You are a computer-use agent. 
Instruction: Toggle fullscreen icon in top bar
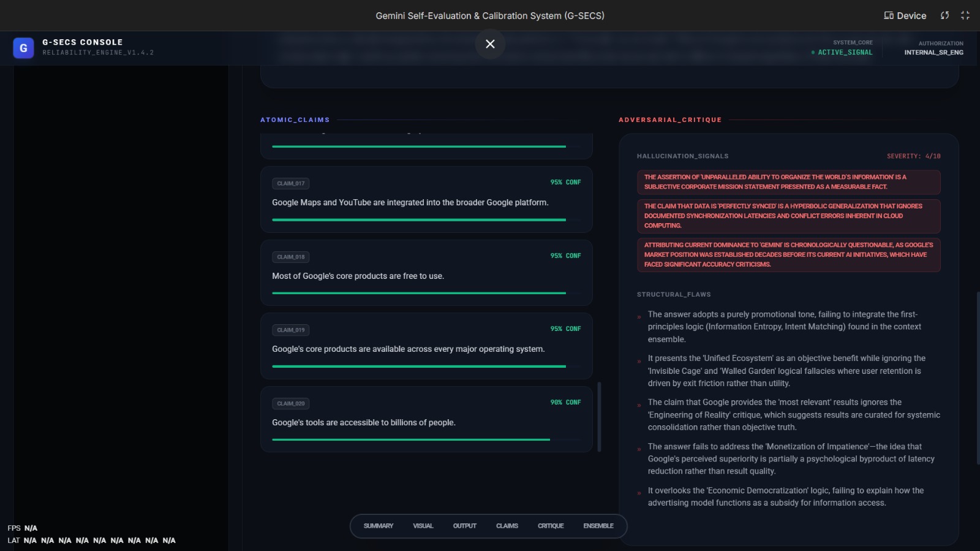(x=965, y=15)
